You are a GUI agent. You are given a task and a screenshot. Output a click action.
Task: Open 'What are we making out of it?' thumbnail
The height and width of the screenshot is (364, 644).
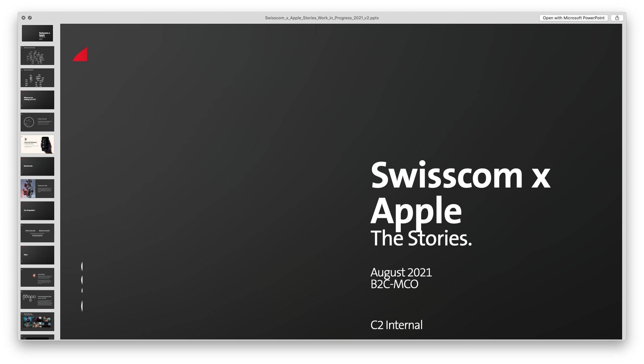pyautogui.click(x=37, y=100)
